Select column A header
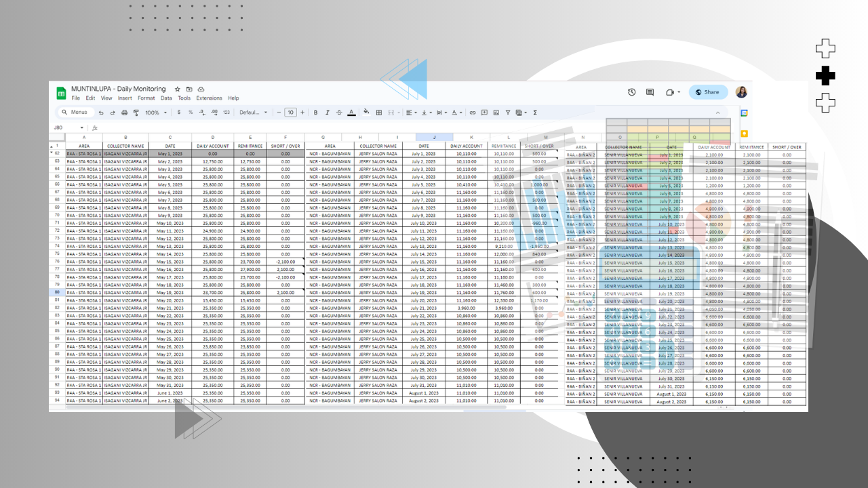The width and height of the screenshot is (868, 488). 84,138
